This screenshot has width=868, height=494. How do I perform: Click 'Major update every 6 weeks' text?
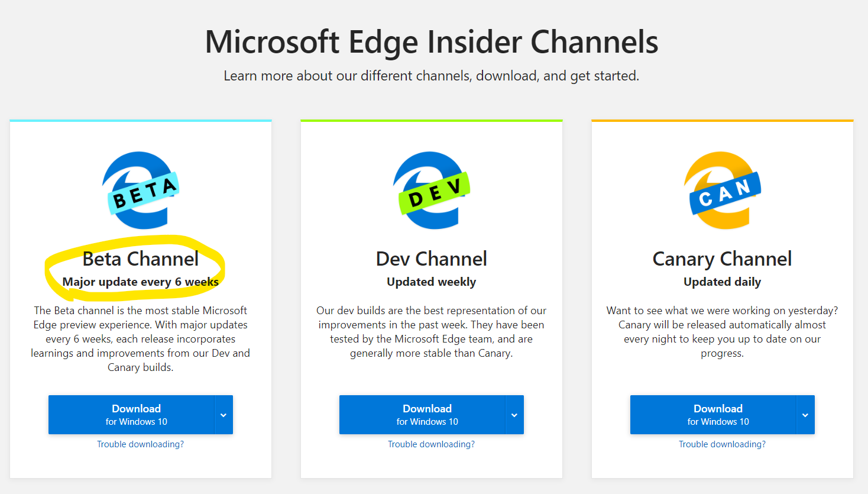tap(141, 282)
